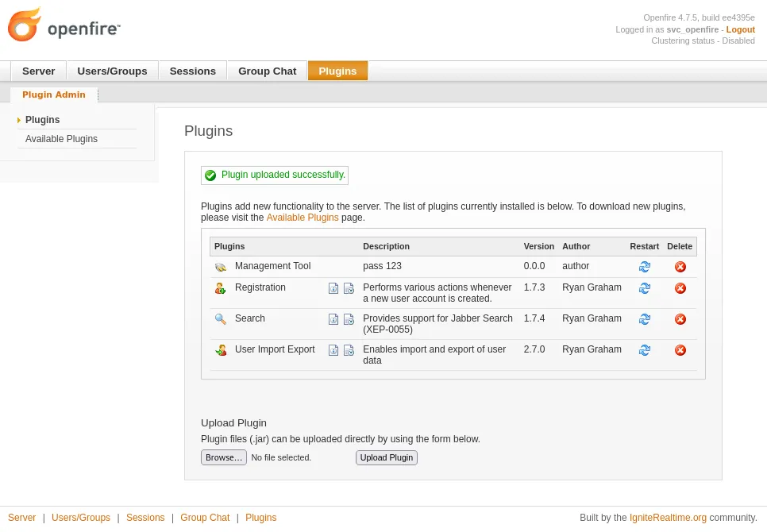Click the 'pass 123' description cell
Screen dimensions: 767x532
382,266
